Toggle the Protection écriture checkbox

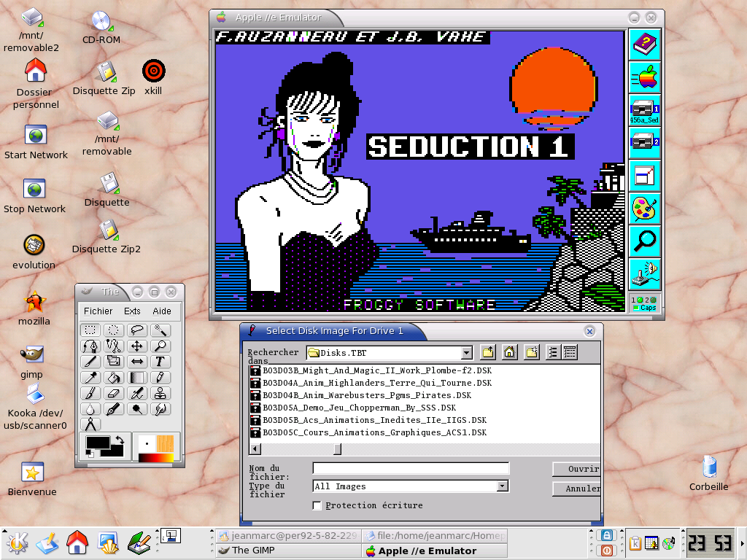317,505
